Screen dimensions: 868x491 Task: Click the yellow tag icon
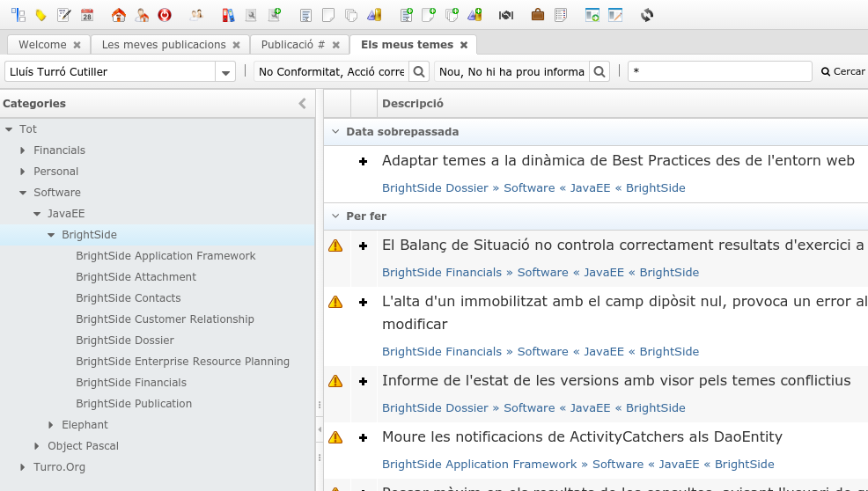[40, 15]
